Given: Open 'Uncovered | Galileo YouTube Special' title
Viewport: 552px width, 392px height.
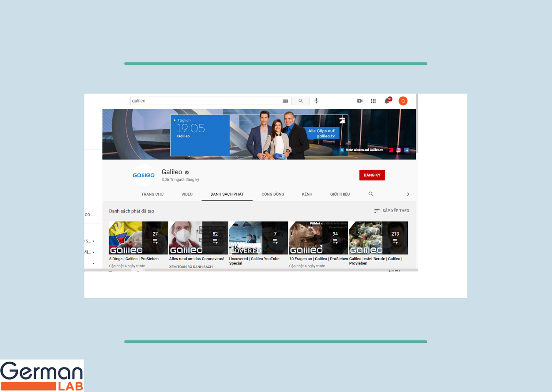Looking at the screenshot, I should [x=254, y=261].
